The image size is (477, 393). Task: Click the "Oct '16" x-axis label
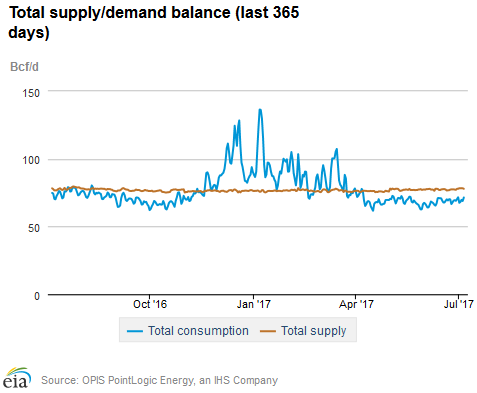click(150, 304)
